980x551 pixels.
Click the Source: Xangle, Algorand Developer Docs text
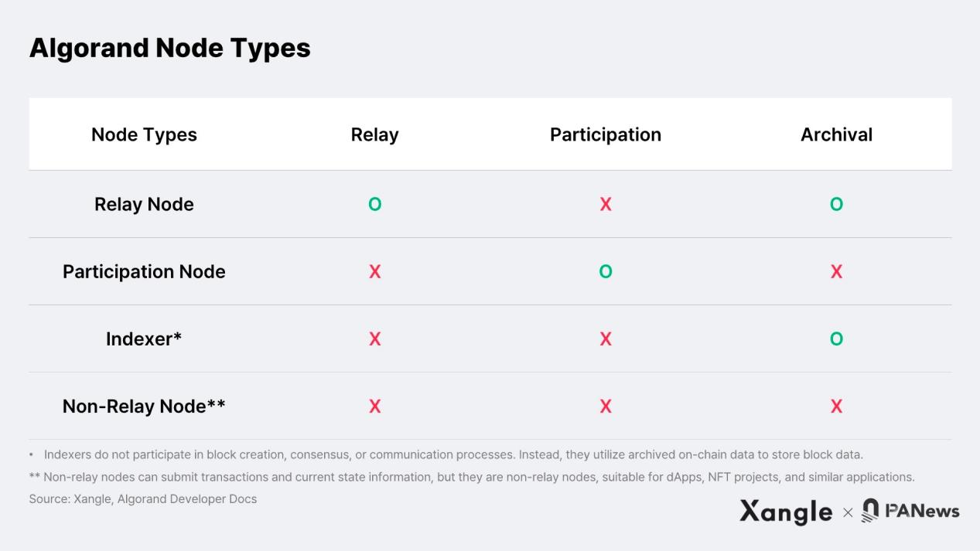143,499
